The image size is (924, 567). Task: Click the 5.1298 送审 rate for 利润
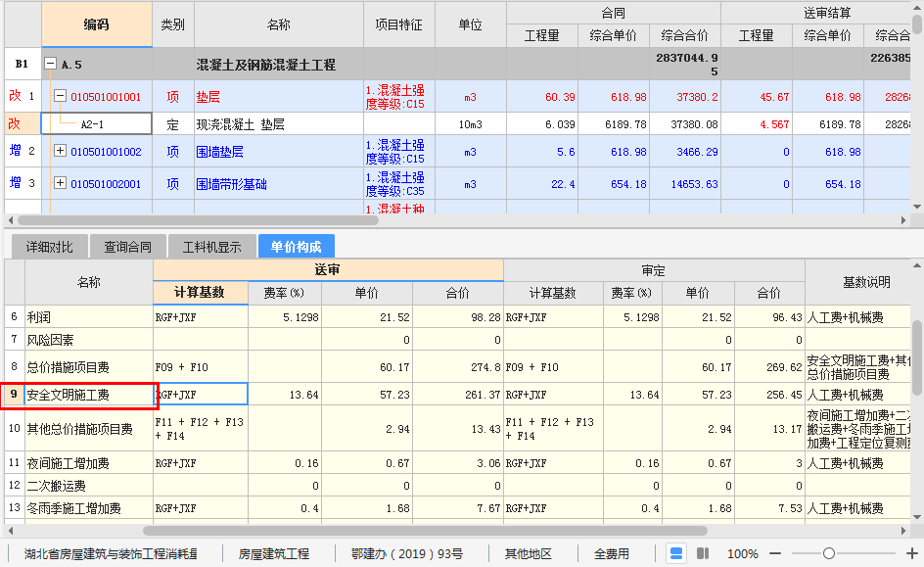pos(285,317)
